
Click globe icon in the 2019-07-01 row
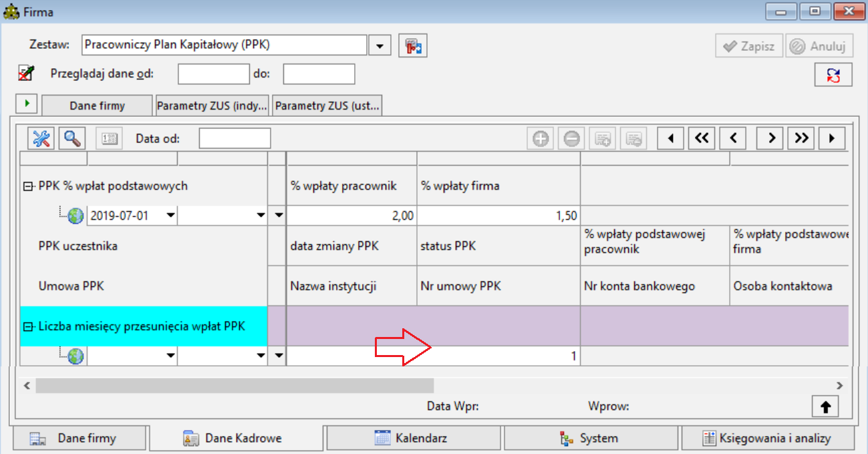click(76, 215)
